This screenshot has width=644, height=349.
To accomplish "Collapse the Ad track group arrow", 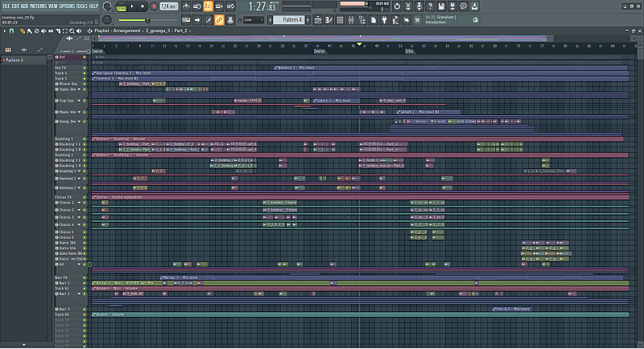I will tap(79, 265).
